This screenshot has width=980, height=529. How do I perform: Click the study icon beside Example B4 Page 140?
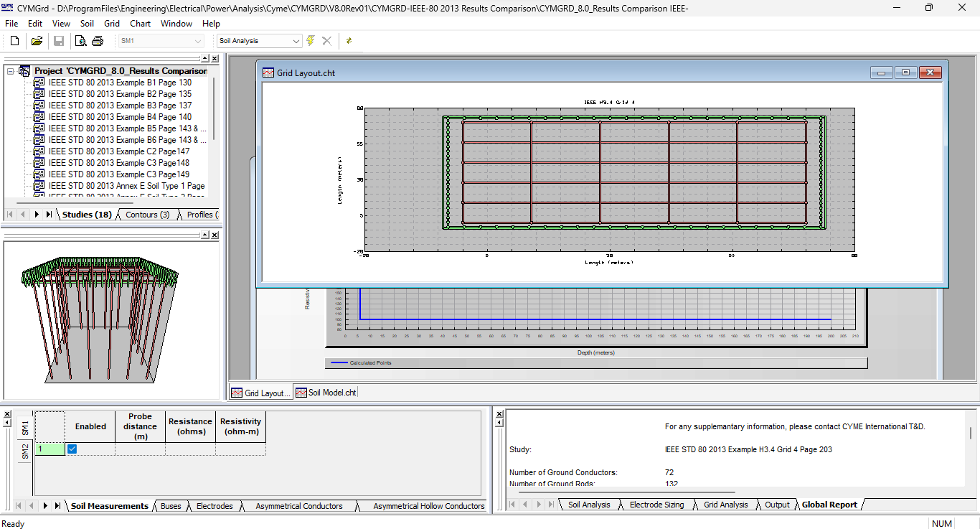click(39, 117)
